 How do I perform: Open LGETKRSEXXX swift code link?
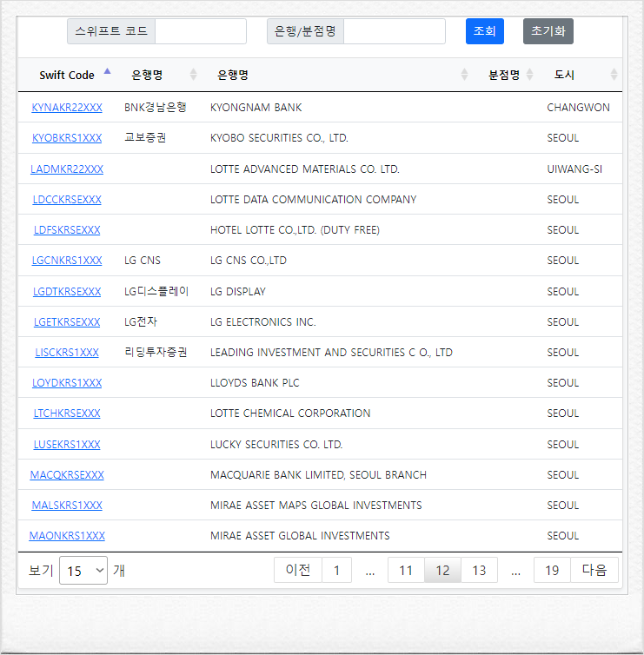(67, 322)
